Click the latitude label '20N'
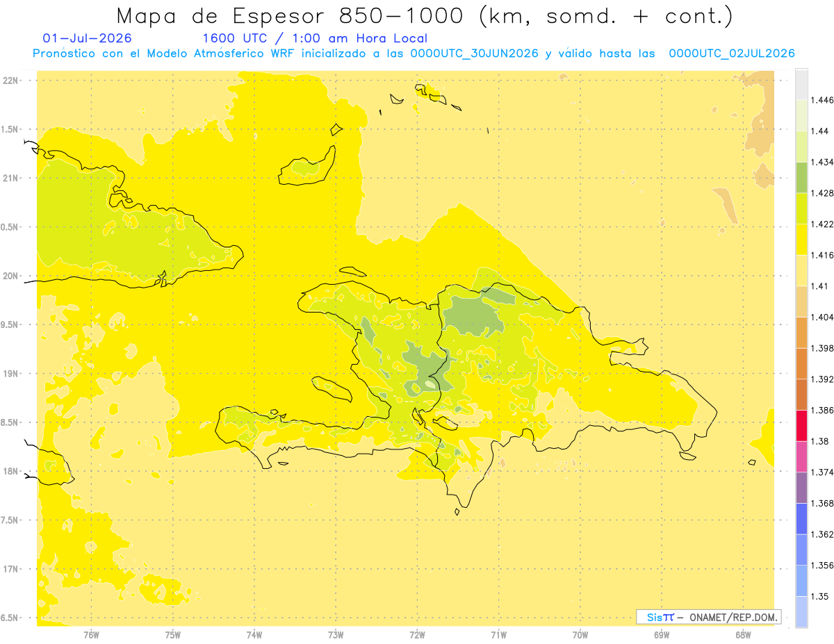Image resolution: width=834 pixels, height=644 pixels. click(x=10, y=276)
